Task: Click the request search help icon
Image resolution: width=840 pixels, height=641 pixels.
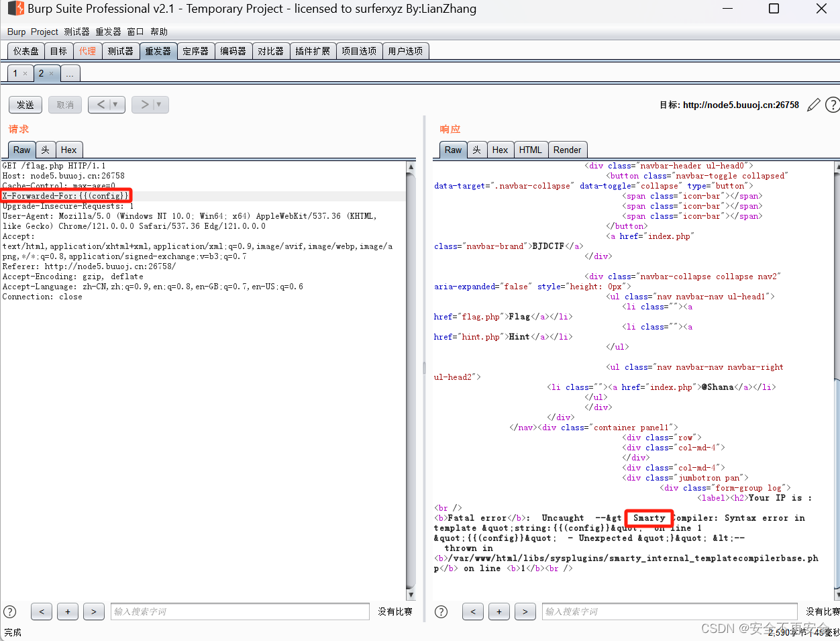Action: (10, 611)
